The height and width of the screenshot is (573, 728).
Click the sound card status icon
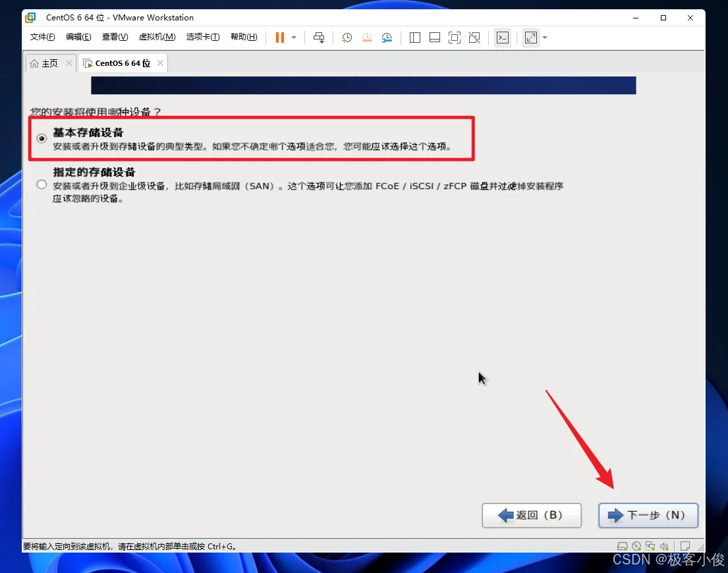[x=664, y=546]
